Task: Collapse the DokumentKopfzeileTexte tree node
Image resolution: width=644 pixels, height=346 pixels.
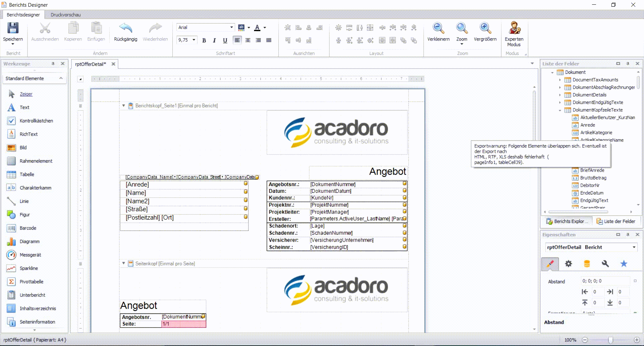Action: pyautogui.click(x=560, y=110)
